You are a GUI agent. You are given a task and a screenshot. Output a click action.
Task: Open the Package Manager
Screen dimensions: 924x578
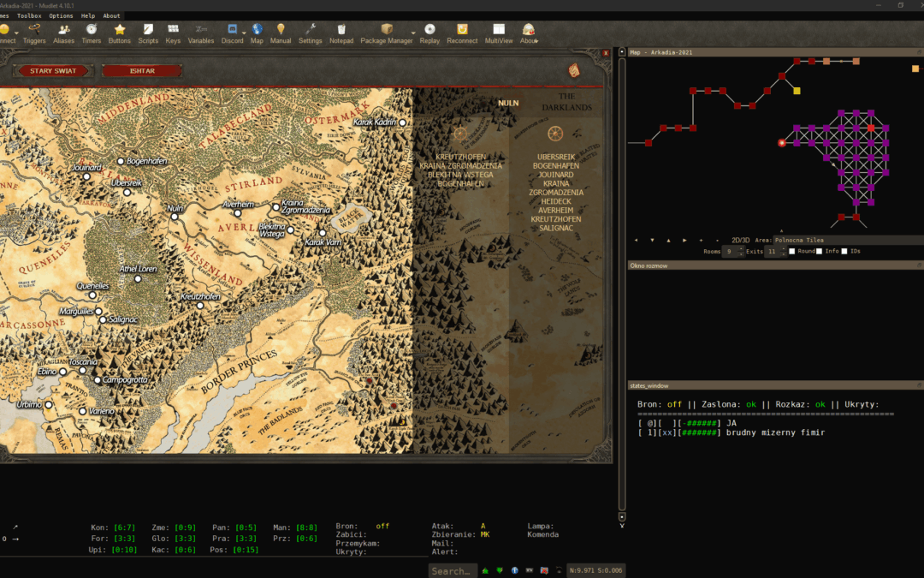click(387, 33)
